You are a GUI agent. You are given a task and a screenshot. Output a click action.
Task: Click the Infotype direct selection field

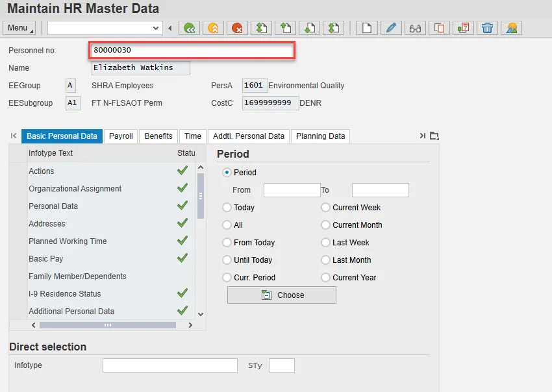point(169,365)
